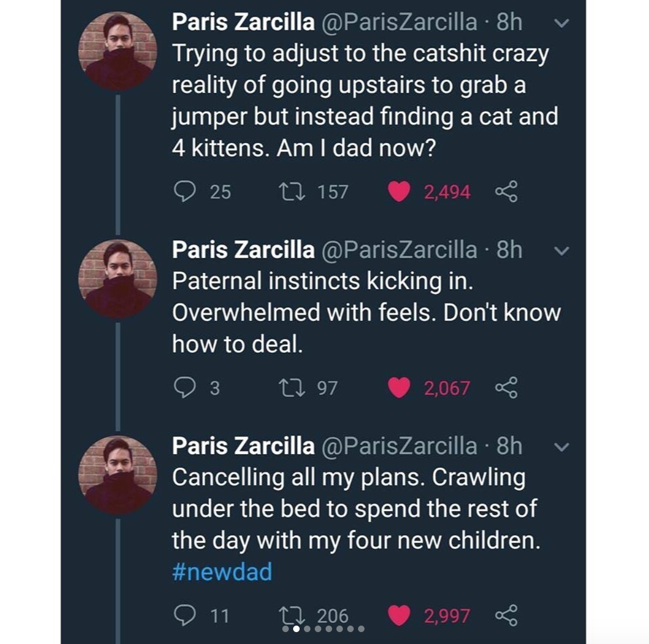The image size is (649, 644).
Task: Share the #newdad tweet
Action: click(506, 615)
